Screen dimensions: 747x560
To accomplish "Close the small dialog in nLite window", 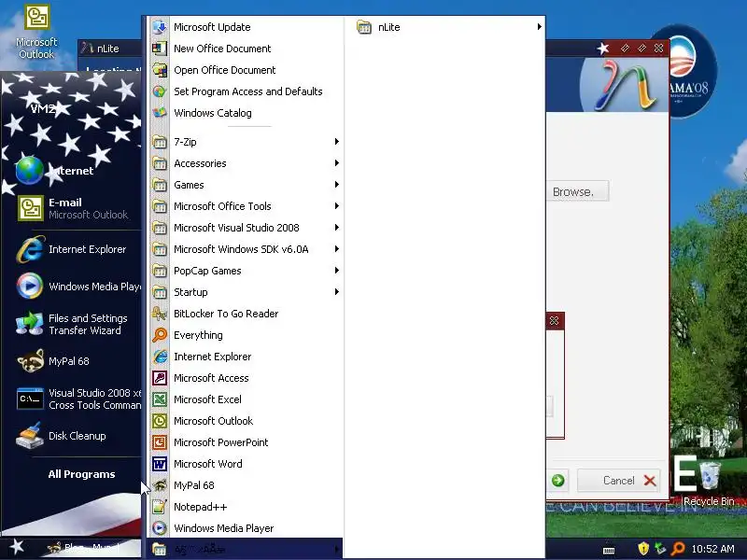I will coord(554,320).
